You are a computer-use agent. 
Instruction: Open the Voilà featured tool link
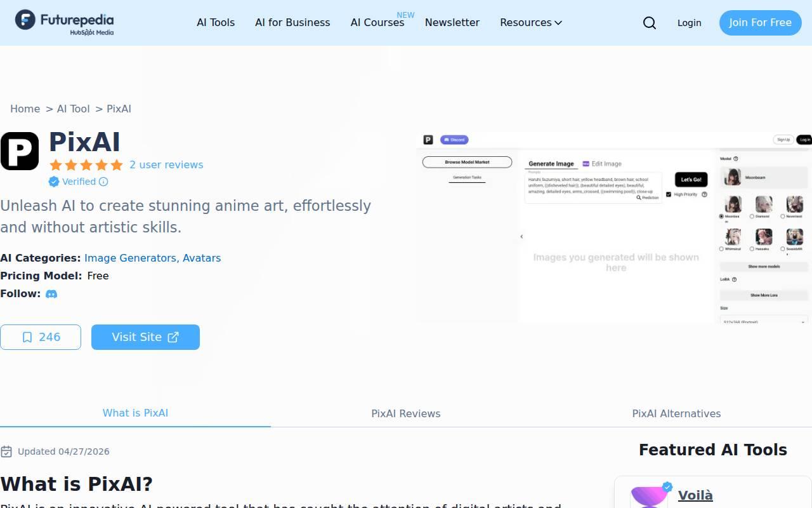coord(695,495)
